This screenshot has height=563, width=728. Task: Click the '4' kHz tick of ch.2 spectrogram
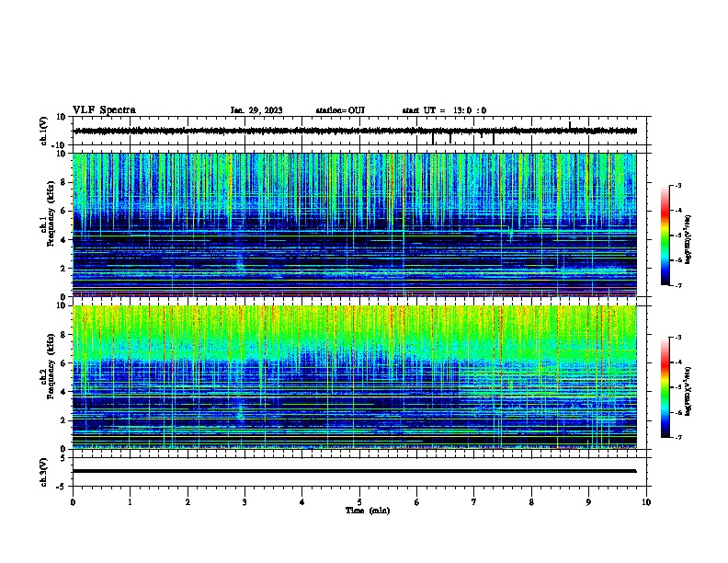click(x=63, y=392)
